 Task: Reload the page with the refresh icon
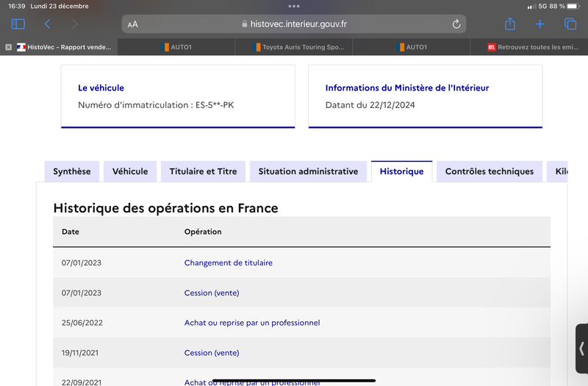click(x=456, y=24)
